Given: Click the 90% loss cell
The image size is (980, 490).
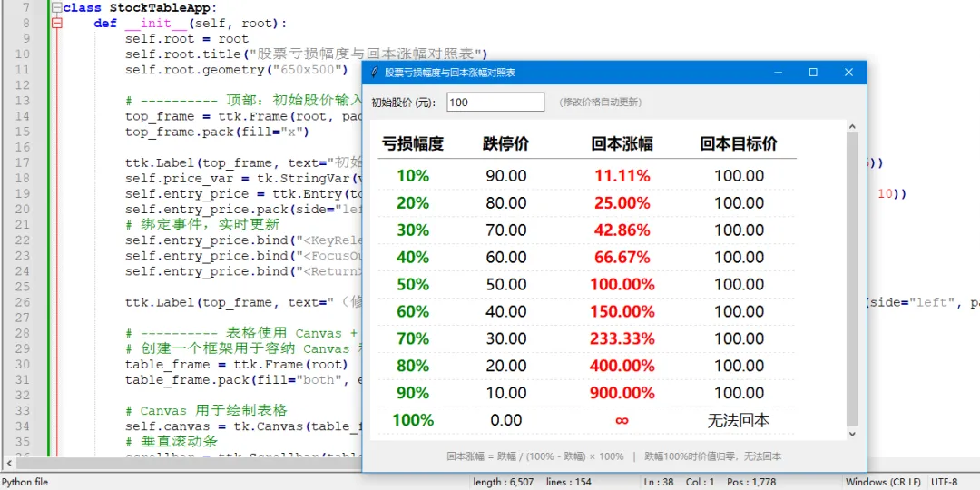Looking at the screenshot, I should [413, 393].
